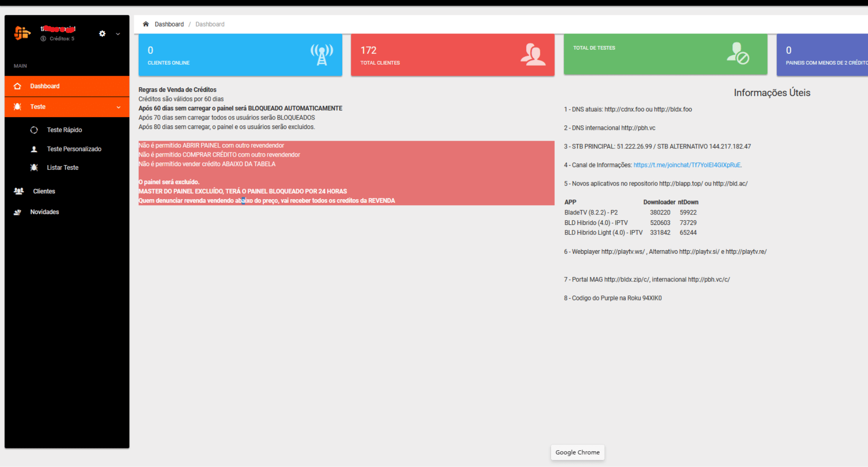This screenshot has height=467, width=868.
Task: Open the Dashboard sidebar menu item
Action: (45, 86)
